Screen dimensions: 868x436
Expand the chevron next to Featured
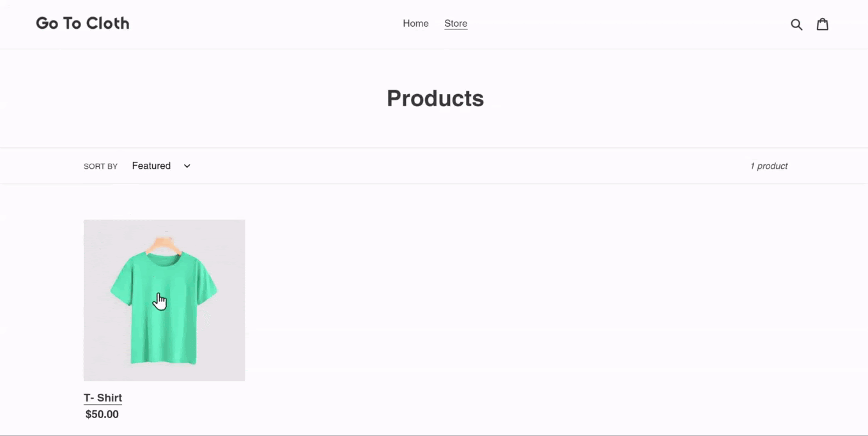point(187,166)
